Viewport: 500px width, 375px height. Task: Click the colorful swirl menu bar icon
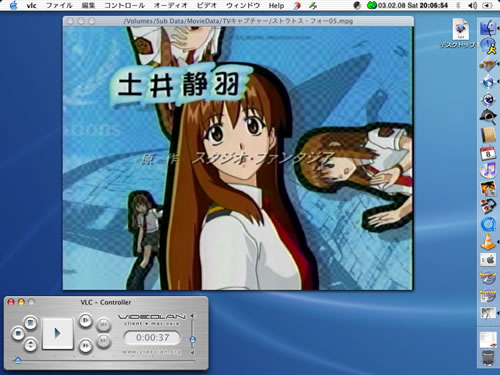[297, 6]
